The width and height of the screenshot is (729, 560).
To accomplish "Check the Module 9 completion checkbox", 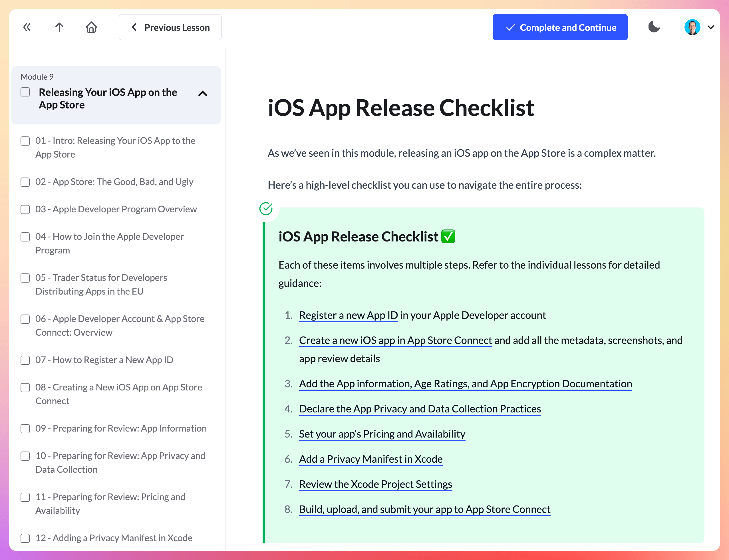I will pyautogui.click(x=25, y=92).
